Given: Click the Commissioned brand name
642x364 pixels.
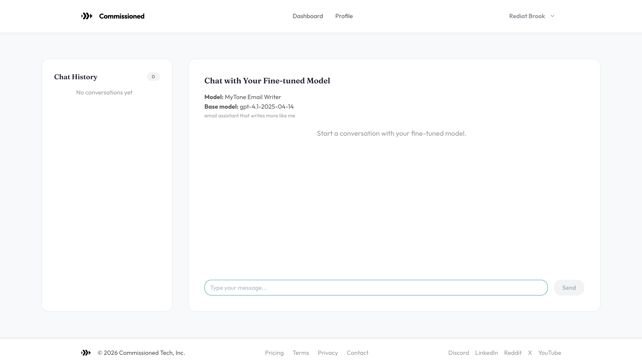Looking at the screenshot, I should pos(122,16).
